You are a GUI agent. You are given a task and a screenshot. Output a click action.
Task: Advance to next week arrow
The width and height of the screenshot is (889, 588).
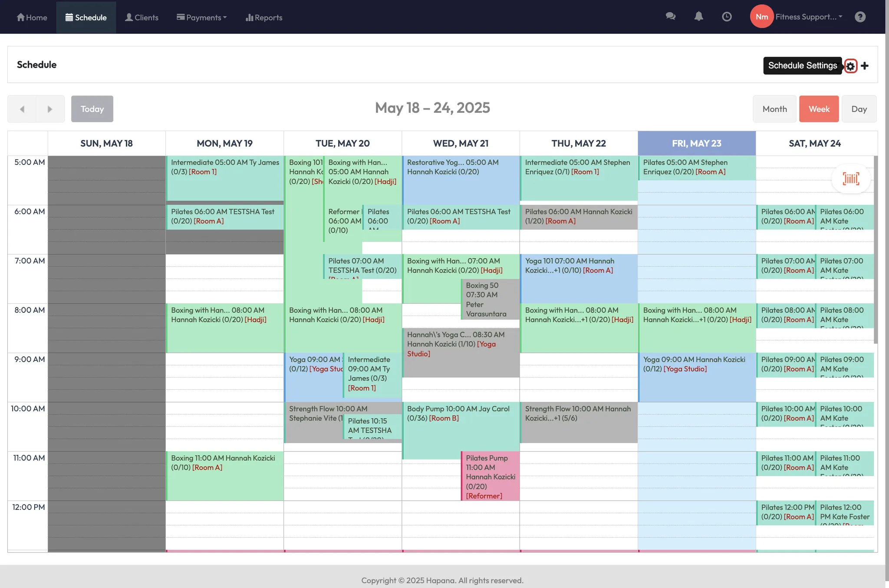(50, 109)
